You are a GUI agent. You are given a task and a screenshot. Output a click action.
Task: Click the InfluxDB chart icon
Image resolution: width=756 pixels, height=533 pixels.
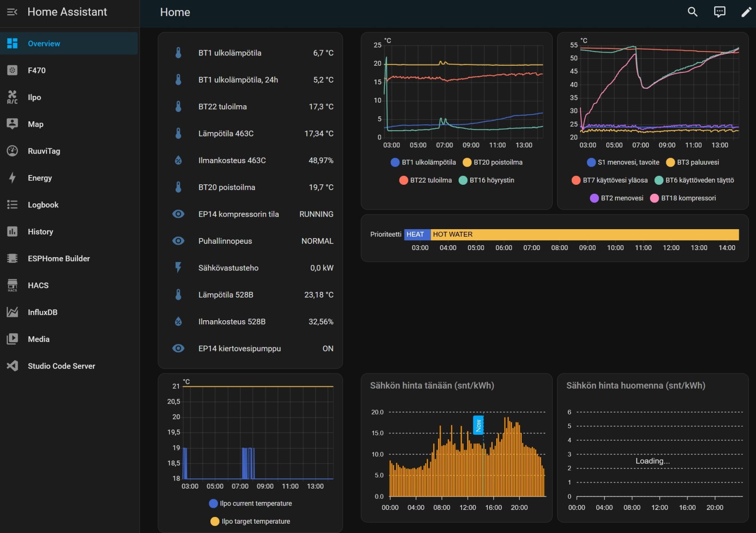(12, 312)
